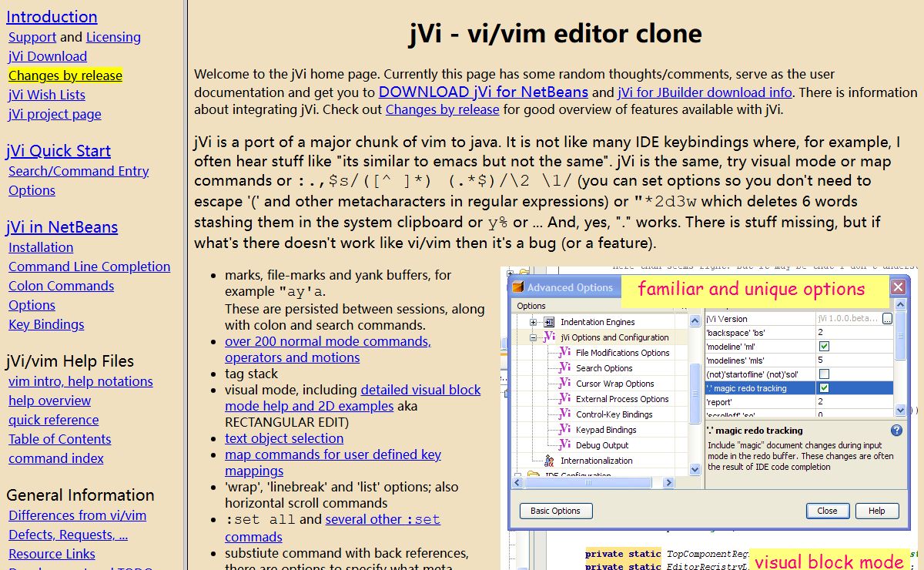Viewport: 924px width, 570px height.
Task: Click the jVi icon beside External Process Options
Action: 564,399
